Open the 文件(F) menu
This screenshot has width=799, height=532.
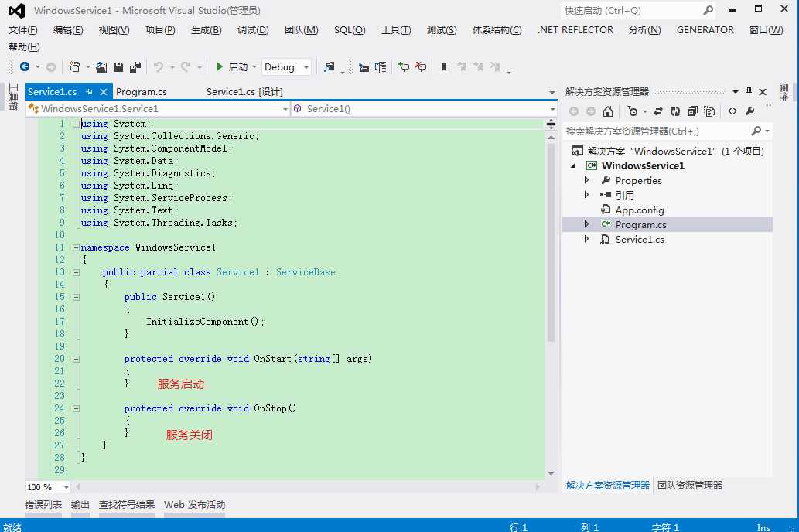tap(23, 30)
